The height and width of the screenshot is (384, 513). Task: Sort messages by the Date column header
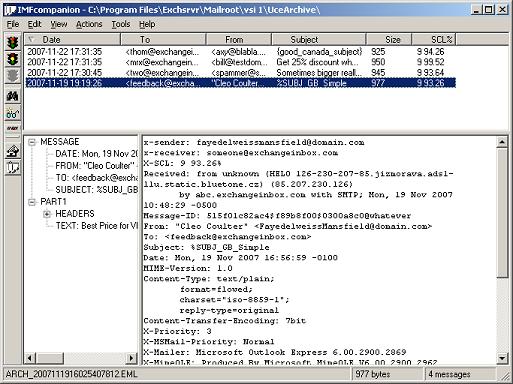[72, 39]
